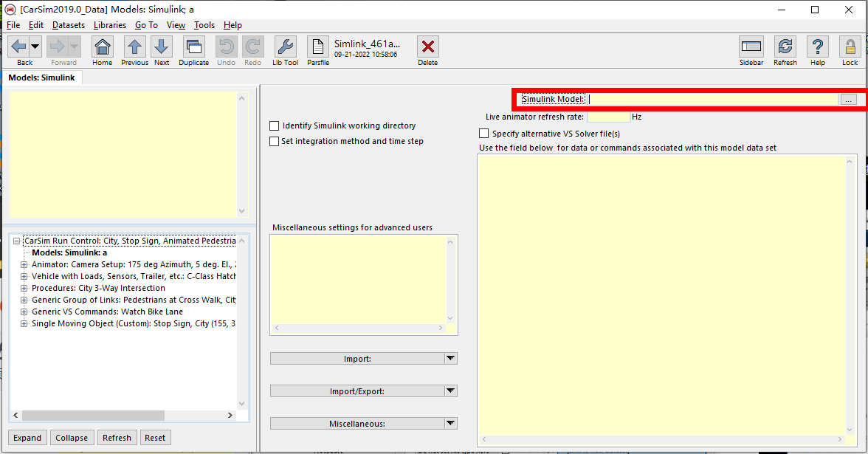
Task: Open the Lib Tool wrench icon
Action: point(285,47)
